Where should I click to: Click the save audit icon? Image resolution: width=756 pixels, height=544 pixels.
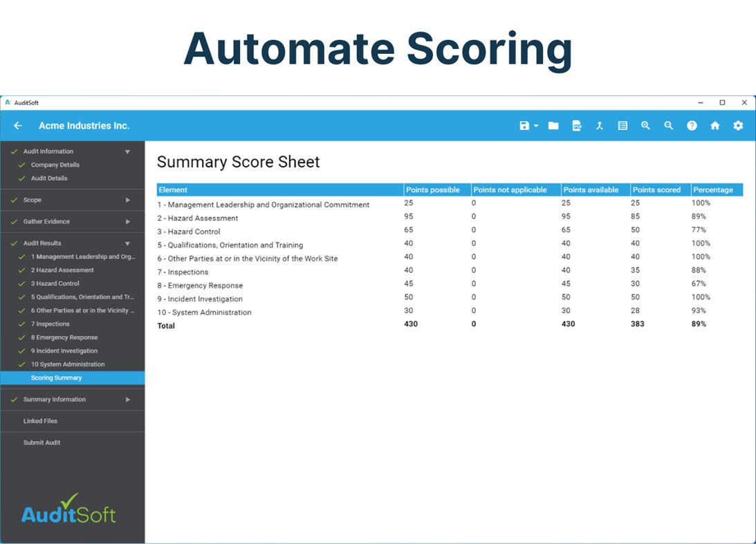[x=524, y=126]
